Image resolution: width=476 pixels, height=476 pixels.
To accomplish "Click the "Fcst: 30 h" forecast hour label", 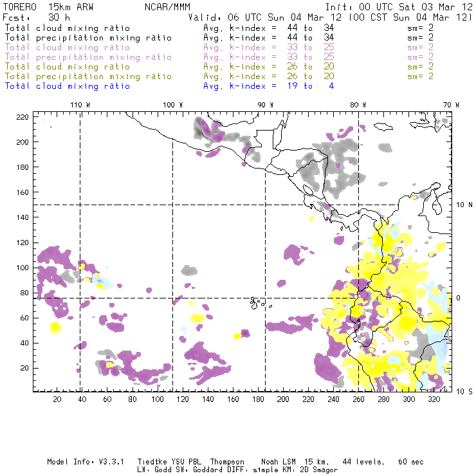I will [37, 17].
